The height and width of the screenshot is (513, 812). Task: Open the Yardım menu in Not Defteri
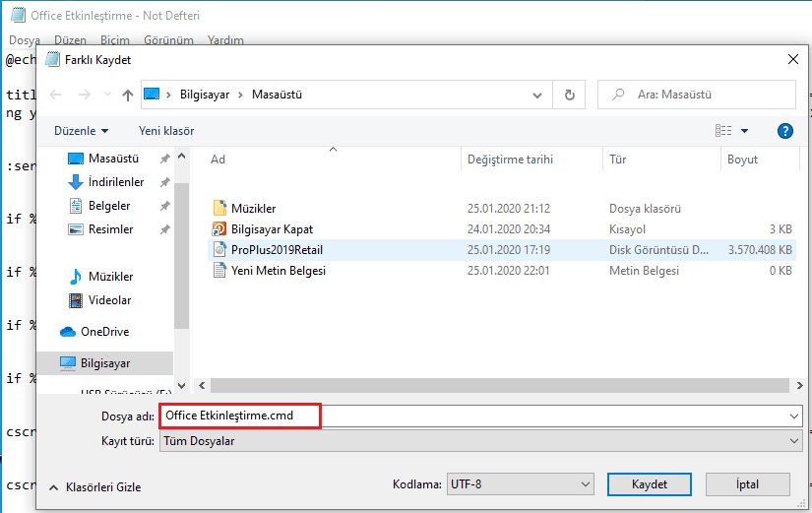(x=225, y=40)
